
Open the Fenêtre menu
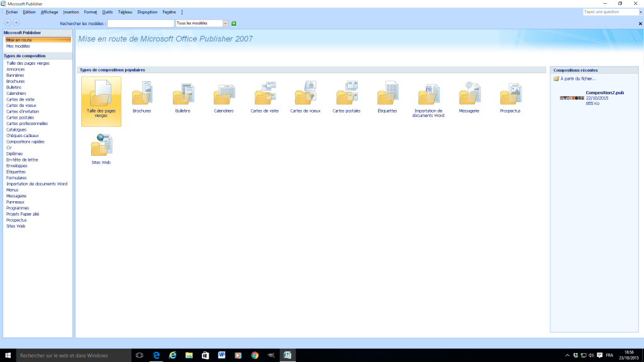169,13
